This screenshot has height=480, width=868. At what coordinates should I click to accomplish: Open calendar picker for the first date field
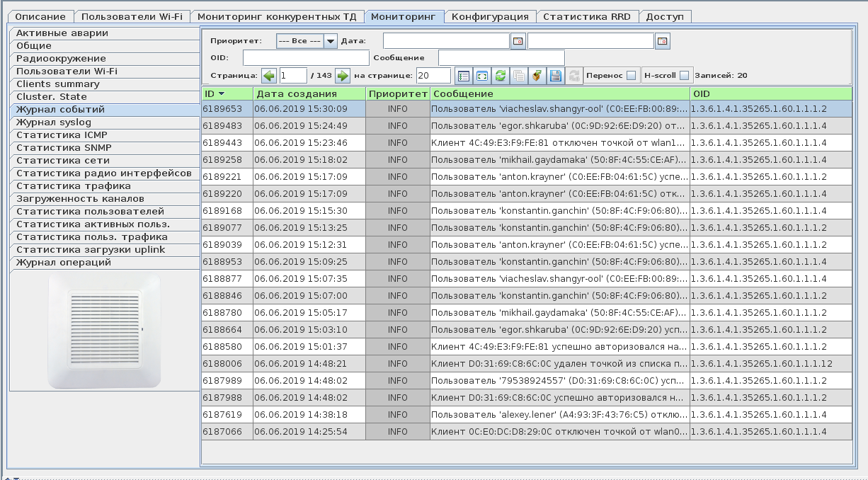pyautogui.click(x=518, y=42)
